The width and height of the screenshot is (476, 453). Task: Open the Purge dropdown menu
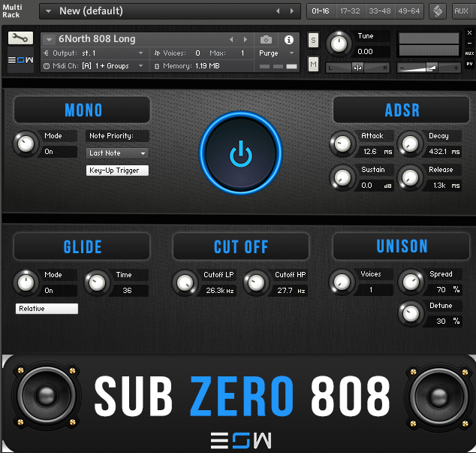pyautogui.click(x=276, y=53)
